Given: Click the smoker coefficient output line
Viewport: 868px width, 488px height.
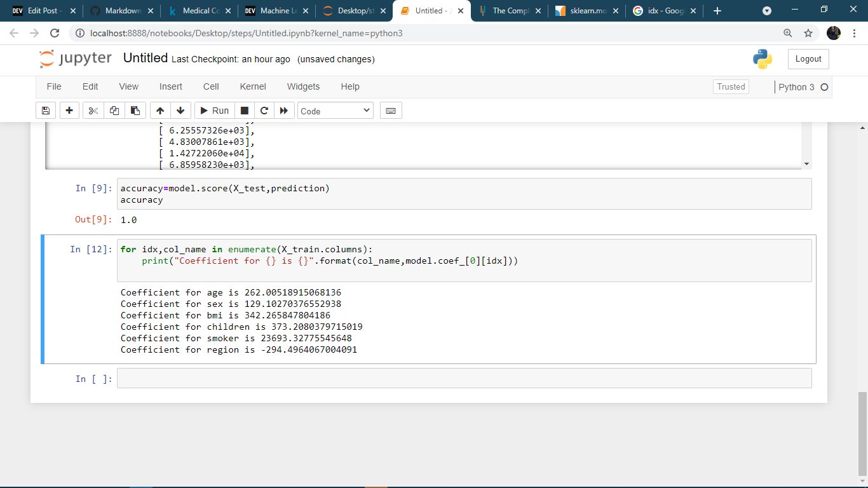Looking at the screenshot, I should pyautogui.click(x=236, y=338).
